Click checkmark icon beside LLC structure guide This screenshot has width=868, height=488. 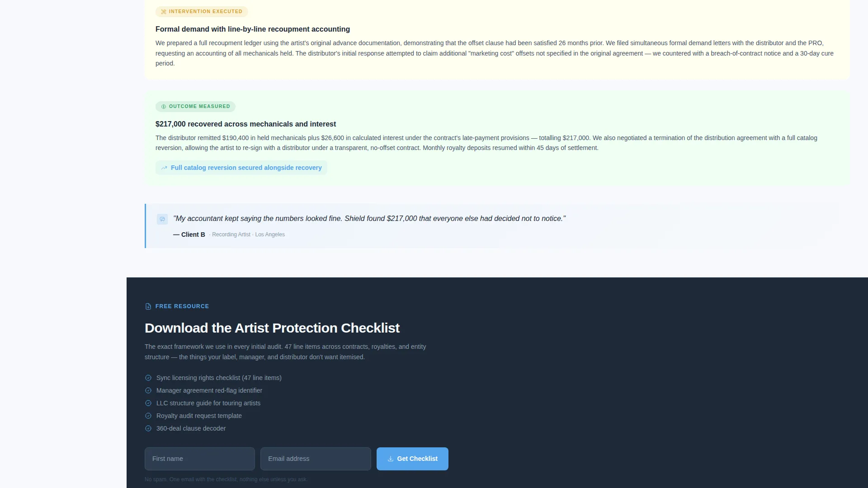click(148, 403)
